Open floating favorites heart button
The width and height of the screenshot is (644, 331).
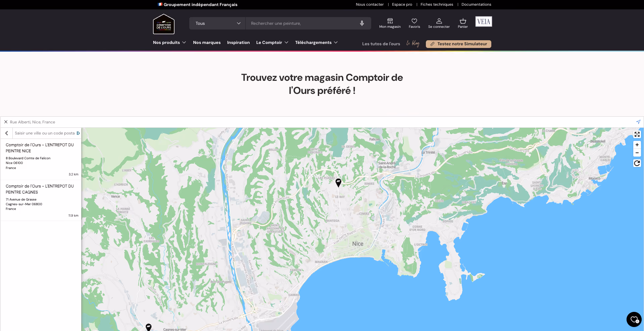click(x=634, y=319)
